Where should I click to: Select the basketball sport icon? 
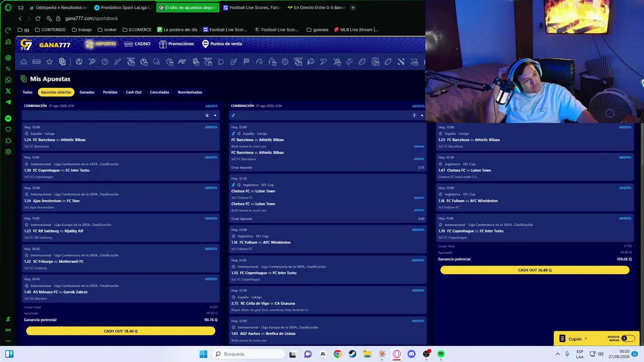coord(105,62)
